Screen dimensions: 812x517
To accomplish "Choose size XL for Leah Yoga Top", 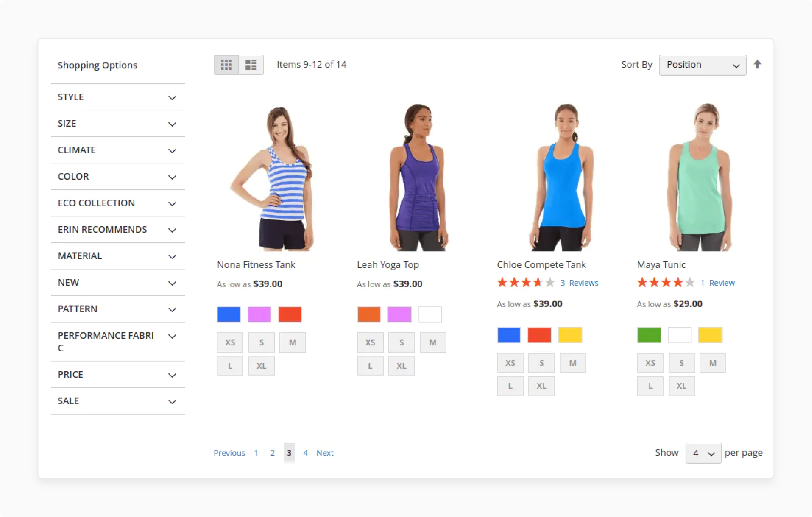I will pyautogui.click(x=402, y=366).
